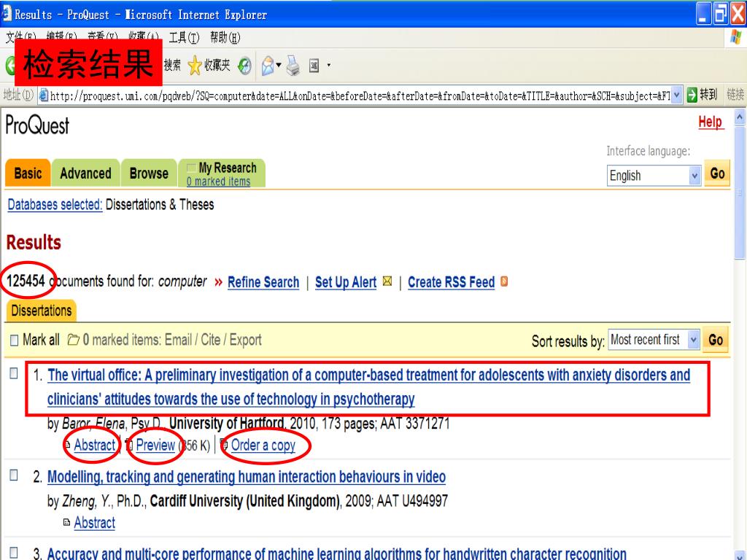
Task: Open Preview link for result 1
Action: tap(155, 445)
